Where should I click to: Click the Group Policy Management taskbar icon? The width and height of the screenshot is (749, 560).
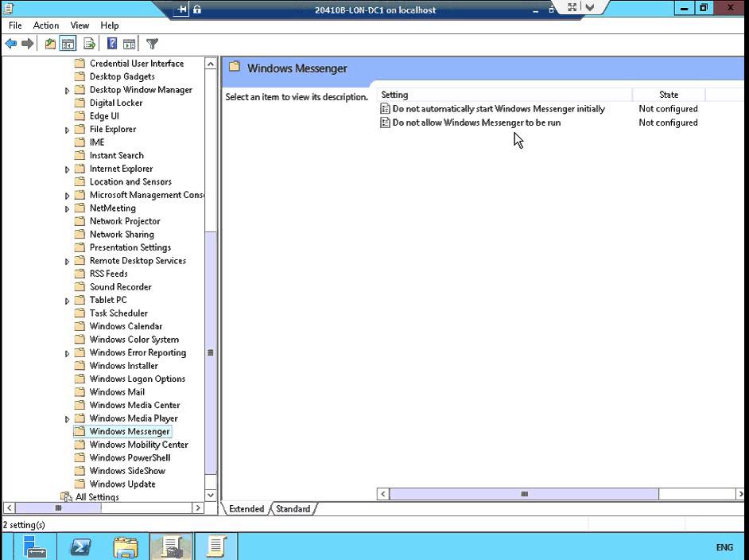(x=171, y=547)
